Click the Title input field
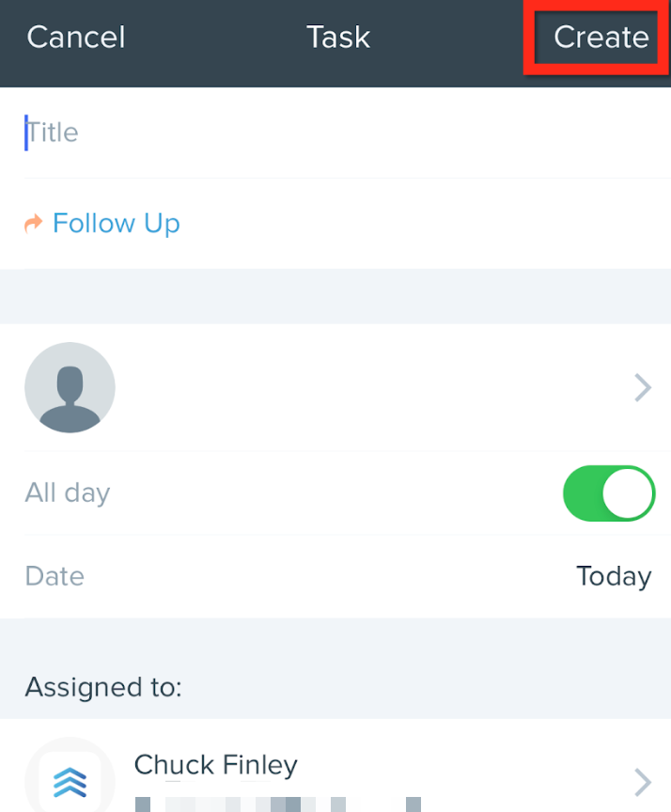This screenshot has height=812, width=671. tap(335, 133)
